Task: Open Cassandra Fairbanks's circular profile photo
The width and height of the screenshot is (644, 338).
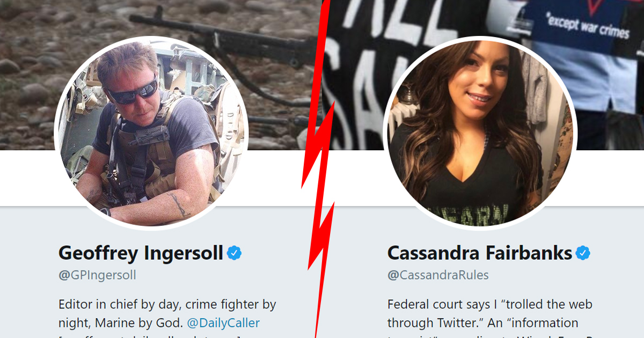Action: pyautogui.click(x=479, y=133)
